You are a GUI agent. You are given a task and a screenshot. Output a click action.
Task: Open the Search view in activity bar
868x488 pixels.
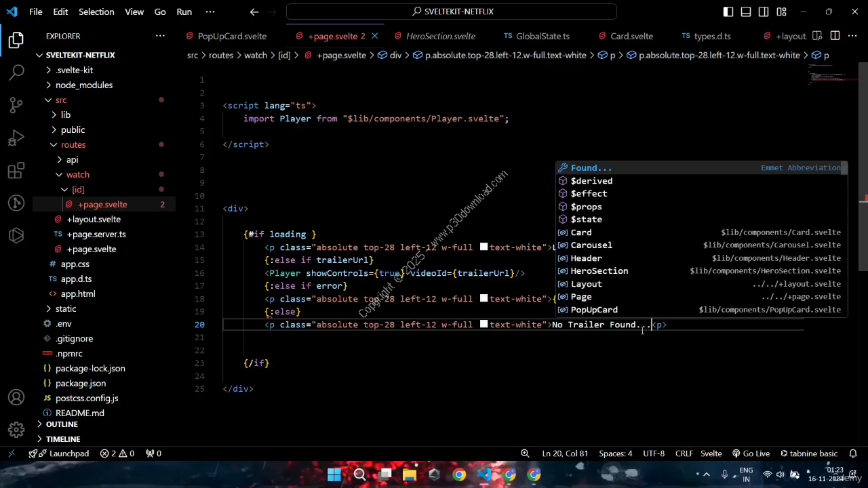click(x=16, y=73)
